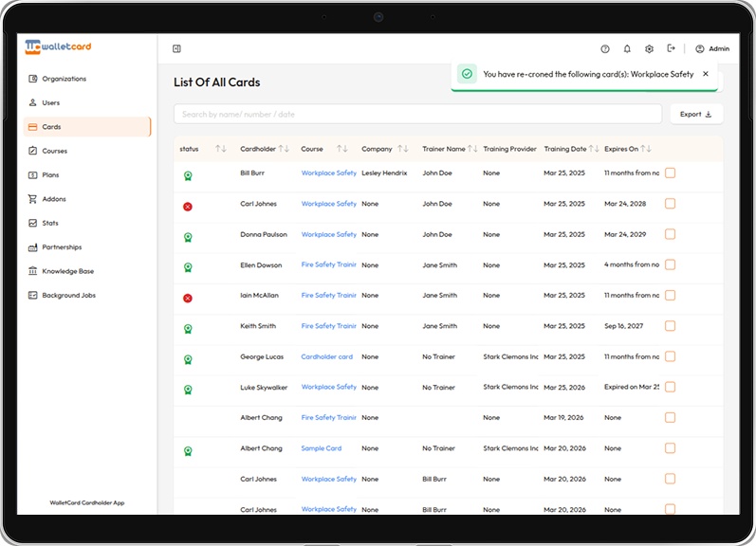The image size is (756, 546).
Task: Click 'Expired on Mar 25' in Luke Skywalker row
Action: click(632, 387)
